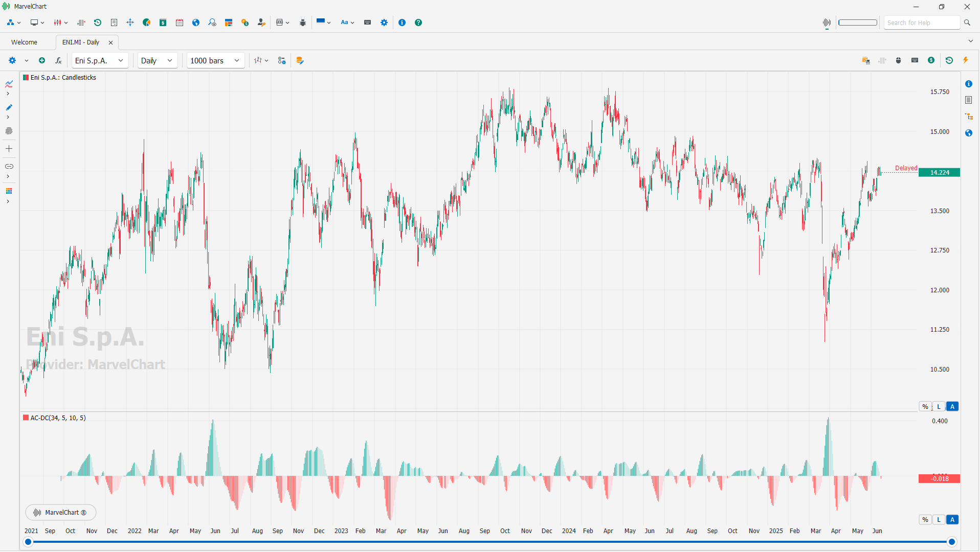Click the database edit icon
This screenshot has width=980, height=552.
[x=300, y=60]
